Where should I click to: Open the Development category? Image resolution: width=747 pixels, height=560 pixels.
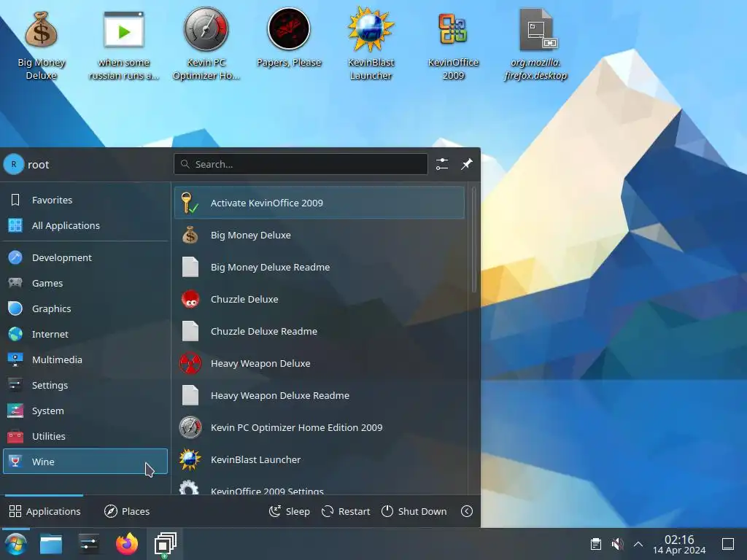click(85, 257)
